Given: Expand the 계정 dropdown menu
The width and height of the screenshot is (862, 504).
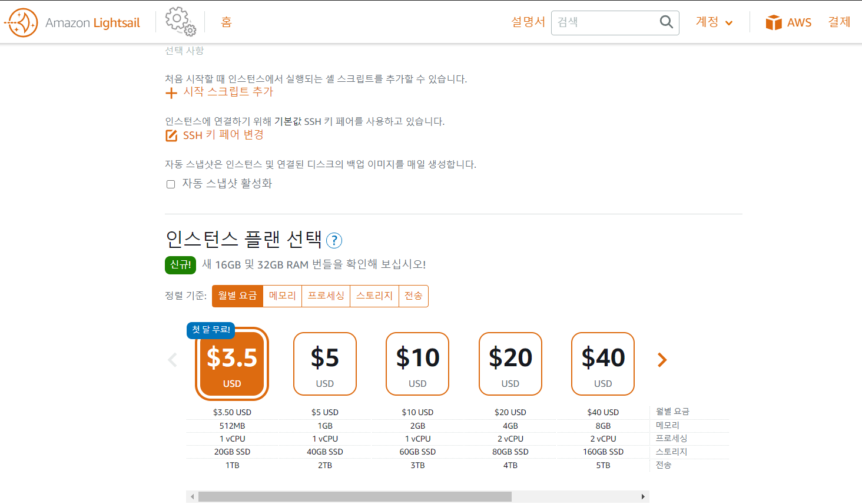Looking at the screenshot, I should point(714,22).
